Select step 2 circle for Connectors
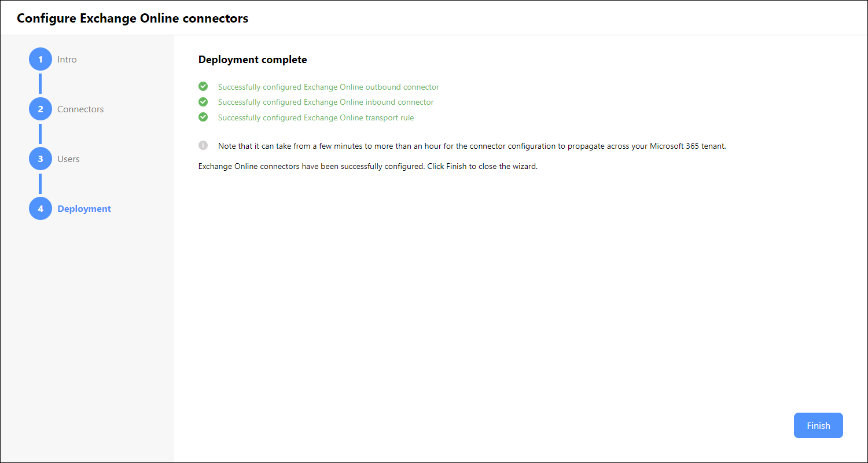Screen dimensions: 868x463 point(41,109)
